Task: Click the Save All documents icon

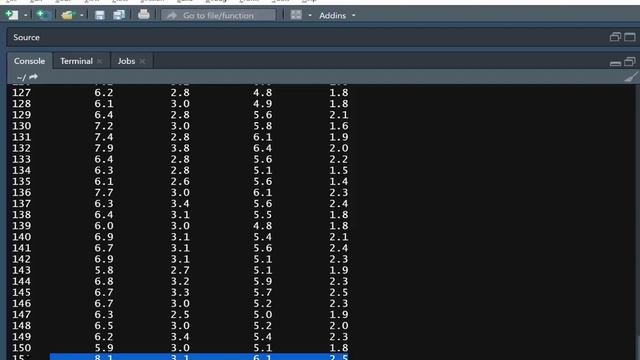Action: tap(119, 16)
